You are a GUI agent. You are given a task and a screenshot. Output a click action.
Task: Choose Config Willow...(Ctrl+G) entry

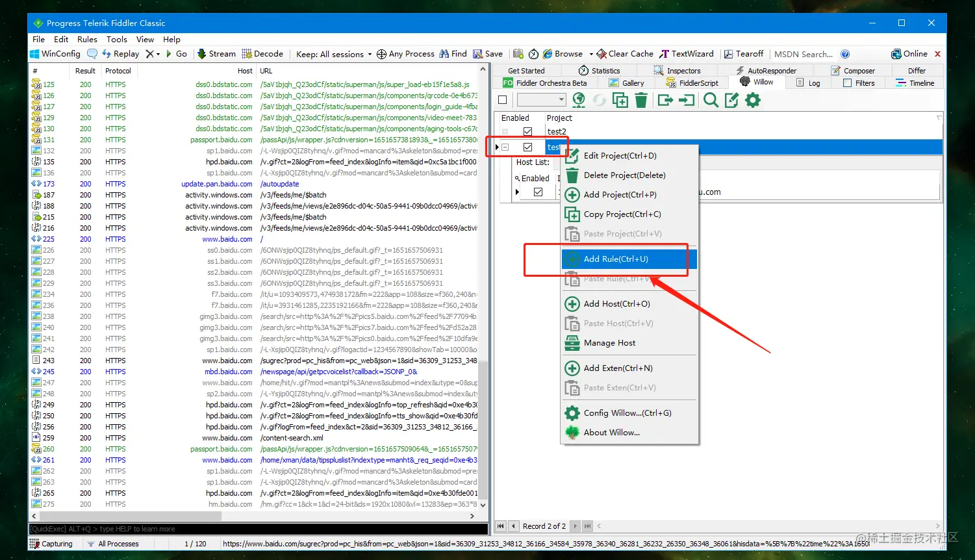coord(629,413)
